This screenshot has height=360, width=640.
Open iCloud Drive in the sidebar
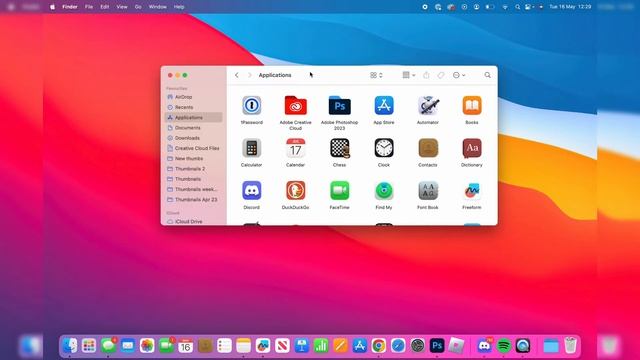(x=194, y=221)
